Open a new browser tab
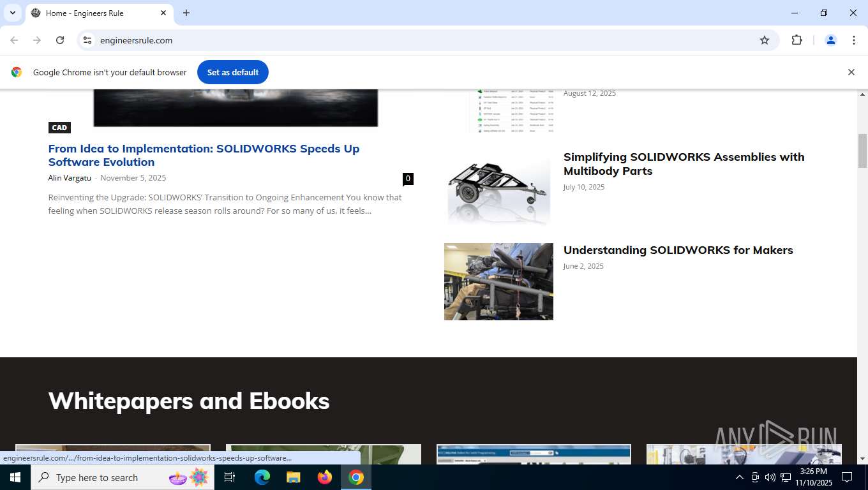Screen dimensions: 868x490 pos(186,13)
